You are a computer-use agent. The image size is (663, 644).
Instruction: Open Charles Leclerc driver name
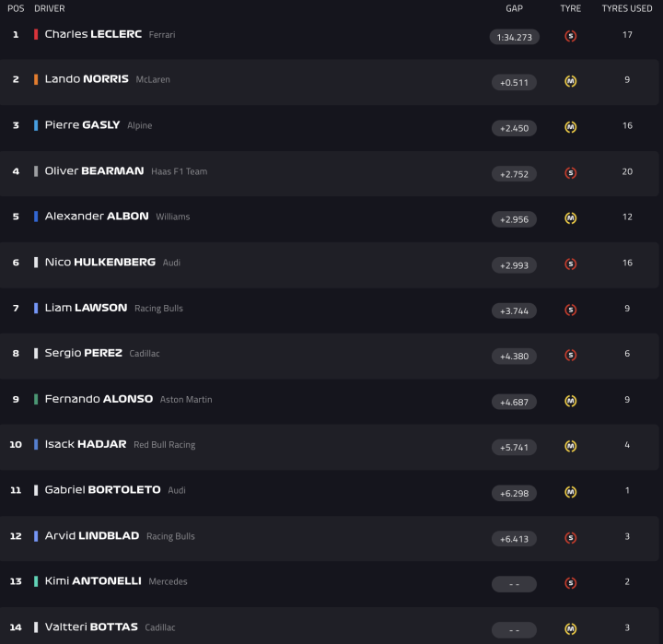click(x=93, y=34)
